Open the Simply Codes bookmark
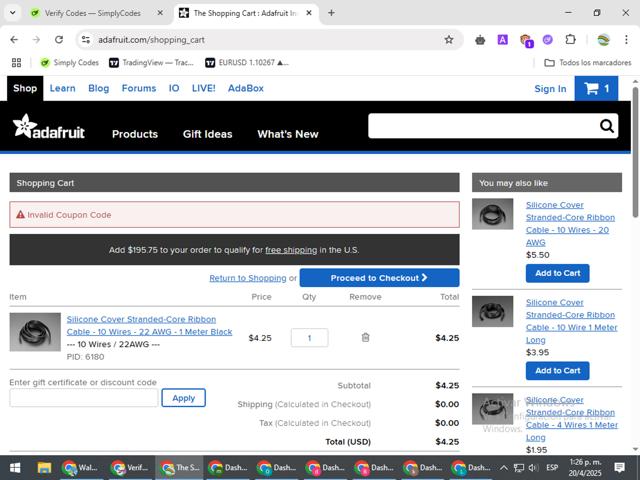640x480 pixels. (69, 62)
